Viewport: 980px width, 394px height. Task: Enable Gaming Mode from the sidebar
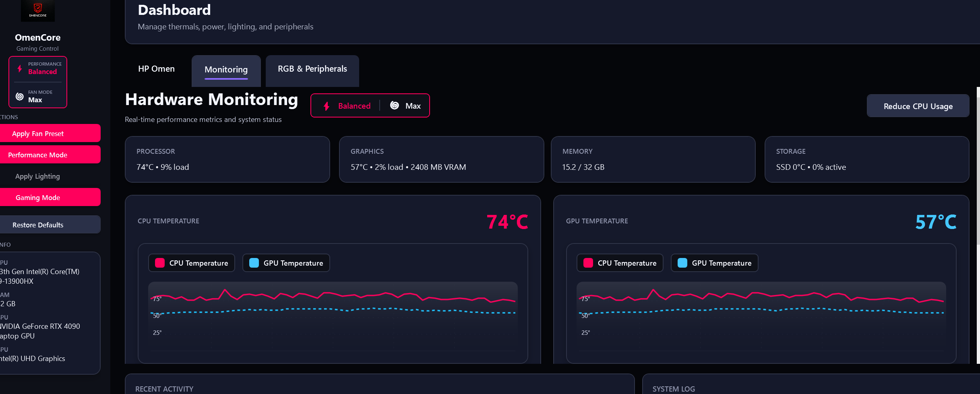tap(37, 197)
